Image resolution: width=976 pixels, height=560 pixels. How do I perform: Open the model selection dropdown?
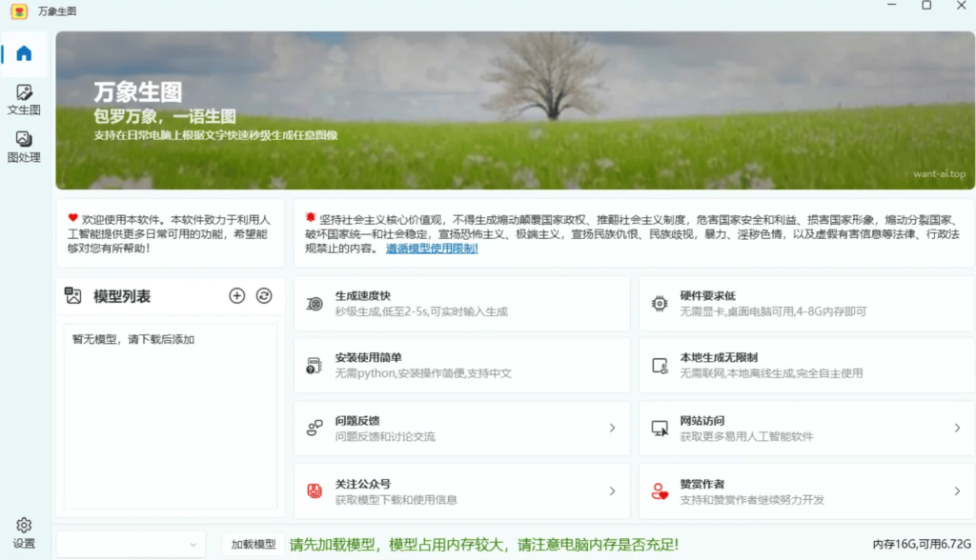pyautogui.click(x=131, y=544)
